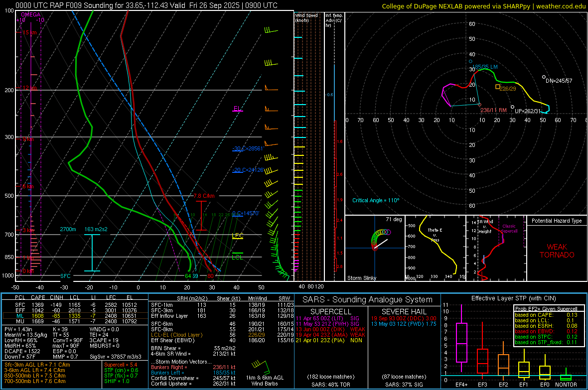Click the BRN Shear = 55 m2/s2 entry

193,348
